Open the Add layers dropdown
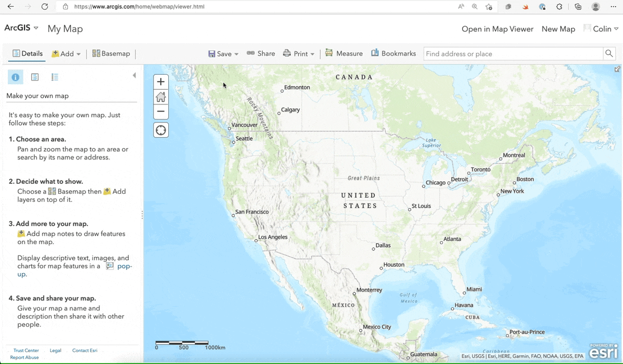This screenshot has height=364, width=623. 66,53
